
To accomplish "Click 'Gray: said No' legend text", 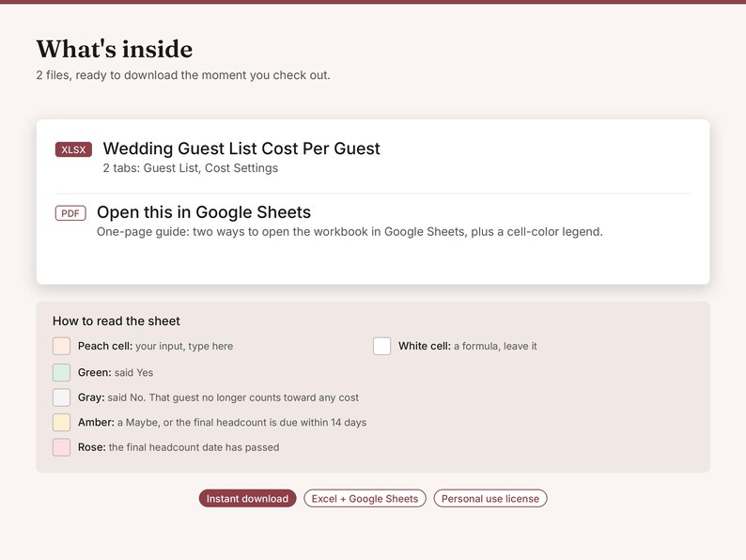I will (218, 397).
